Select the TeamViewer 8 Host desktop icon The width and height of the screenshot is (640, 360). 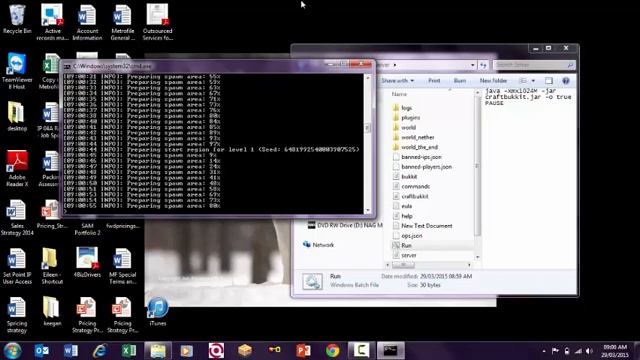[x=17, y=71]
